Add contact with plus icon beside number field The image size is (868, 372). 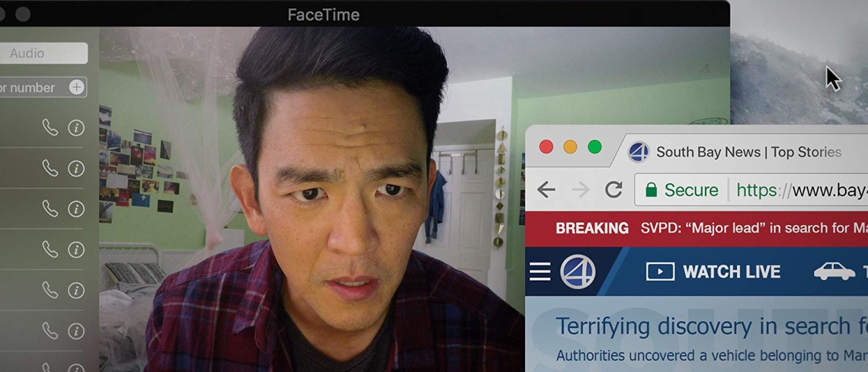(76, 87)
